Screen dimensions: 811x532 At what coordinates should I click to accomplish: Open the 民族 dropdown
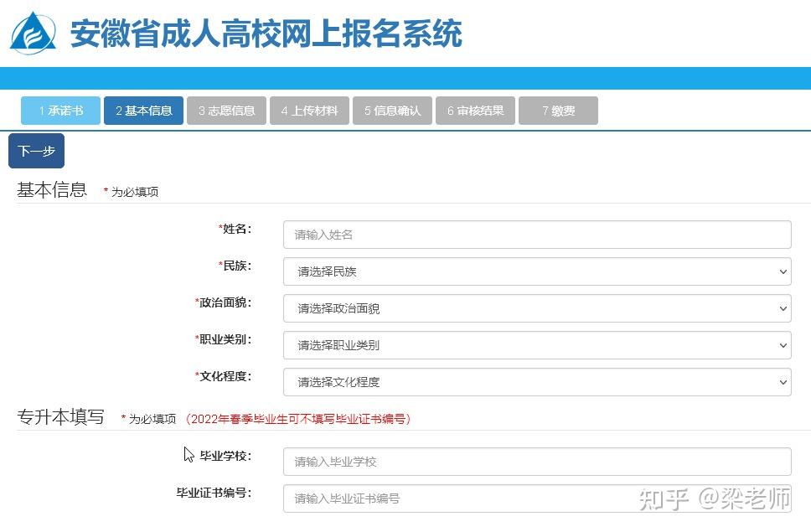click(x=537, y=271)
